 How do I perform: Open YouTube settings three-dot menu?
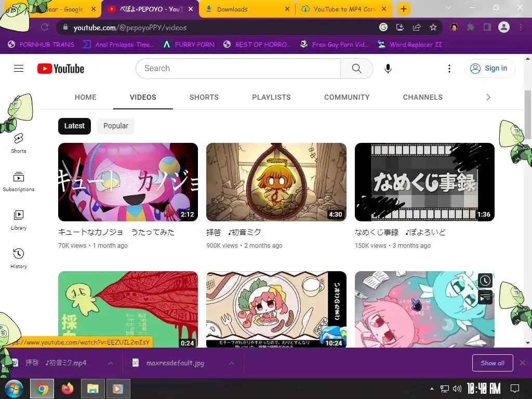tap(449, 69)
